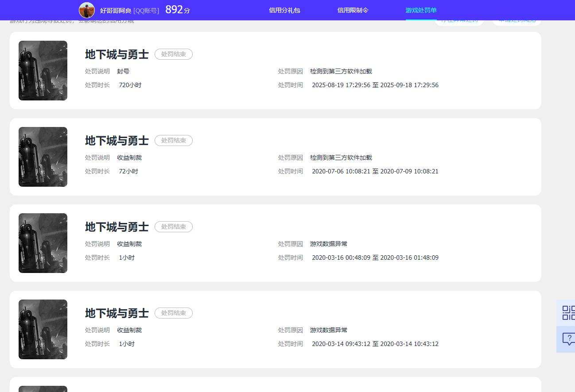Screen dimensions: 575x392
Task: Click 处罚结束 badge on the 2020-03-16 card
Action: tap(174, 227)
